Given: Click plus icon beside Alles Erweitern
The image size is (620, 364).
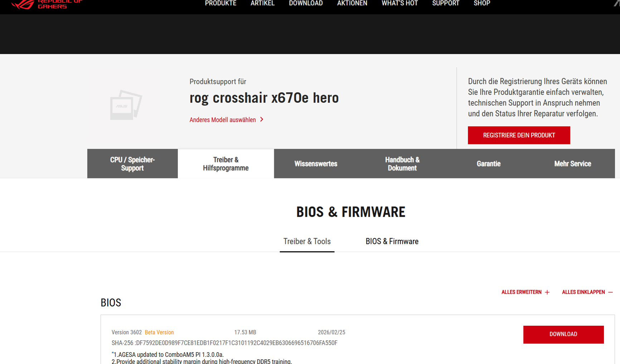Looking at the screenshot, I should coord(547,292).
